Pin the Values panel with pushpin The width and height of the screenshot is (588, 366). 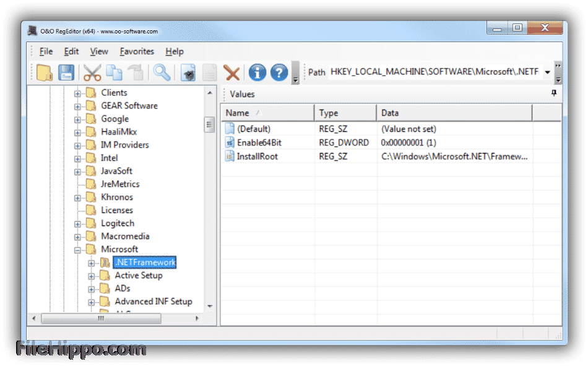tap(554, 94)
